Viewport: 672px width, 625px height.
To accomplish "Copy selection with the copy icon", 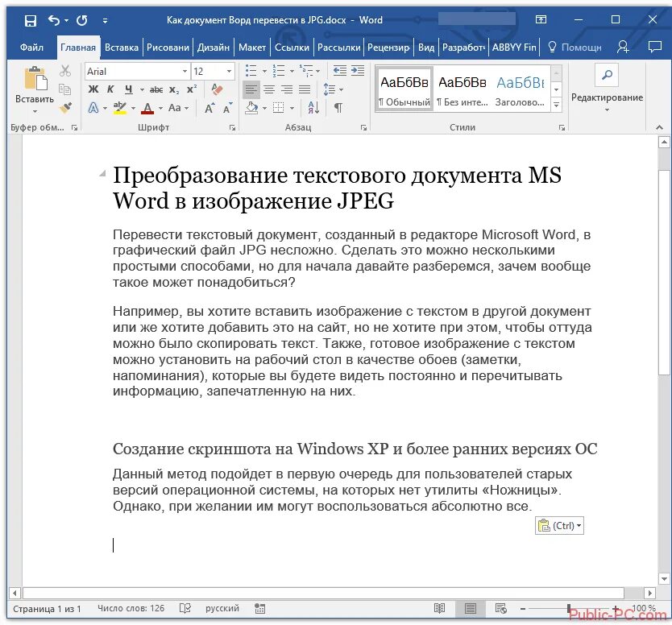I will coord(64,89).
